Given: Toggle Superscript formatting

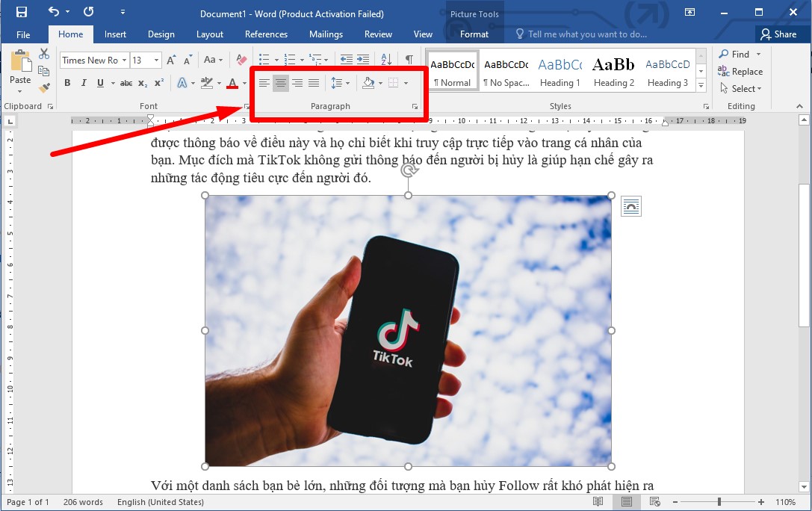Looking at the screenshot, I should click(159, 83).
